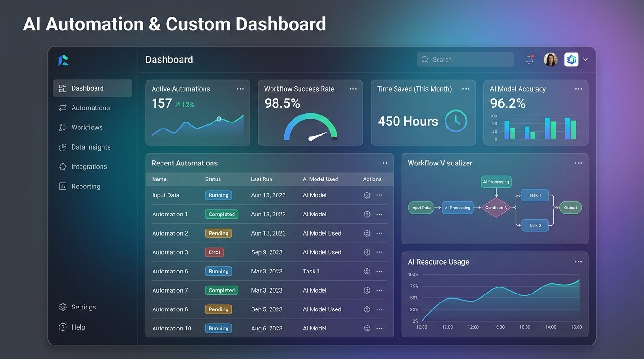644x359 pixels.
Task: Sort by AI Model Used column header
Action: pyautogui.click(x=320, y=179)
